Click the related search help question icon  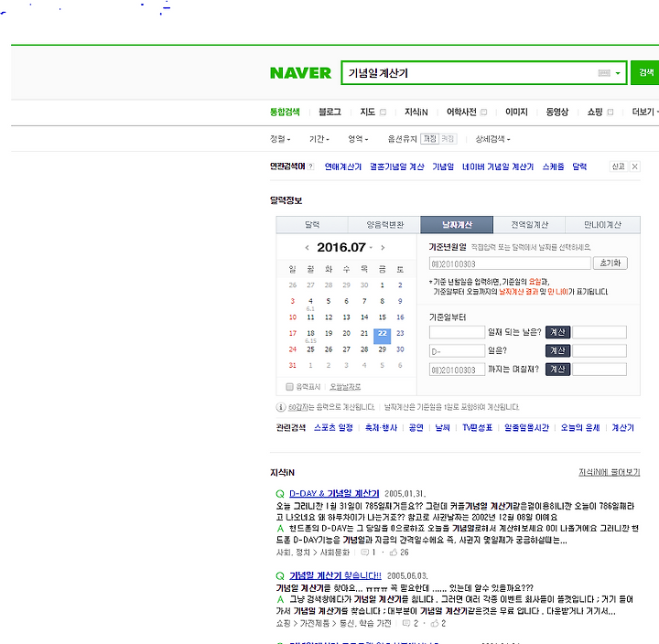coord(310,166)
